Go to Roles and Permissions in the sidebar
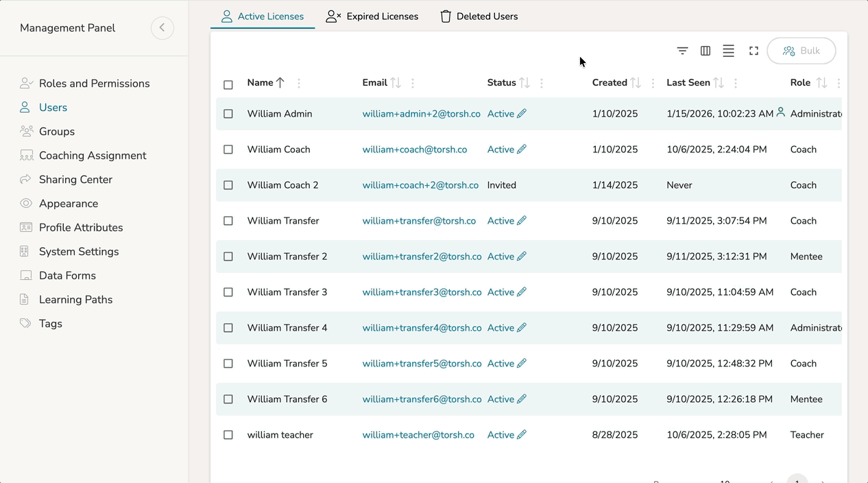The width and height of the screenshot is (868, 483). coord(94,84)
